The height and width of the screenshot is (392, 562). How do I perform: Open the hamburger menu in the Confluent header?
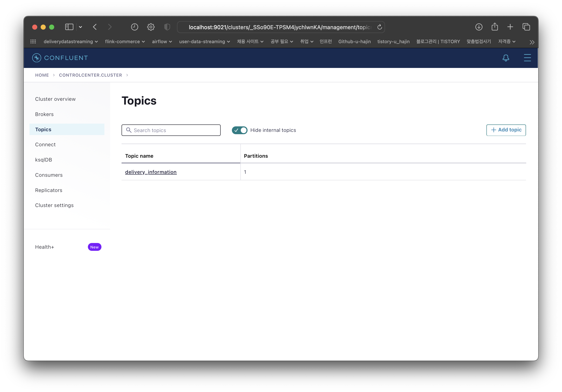click(527, 58)
